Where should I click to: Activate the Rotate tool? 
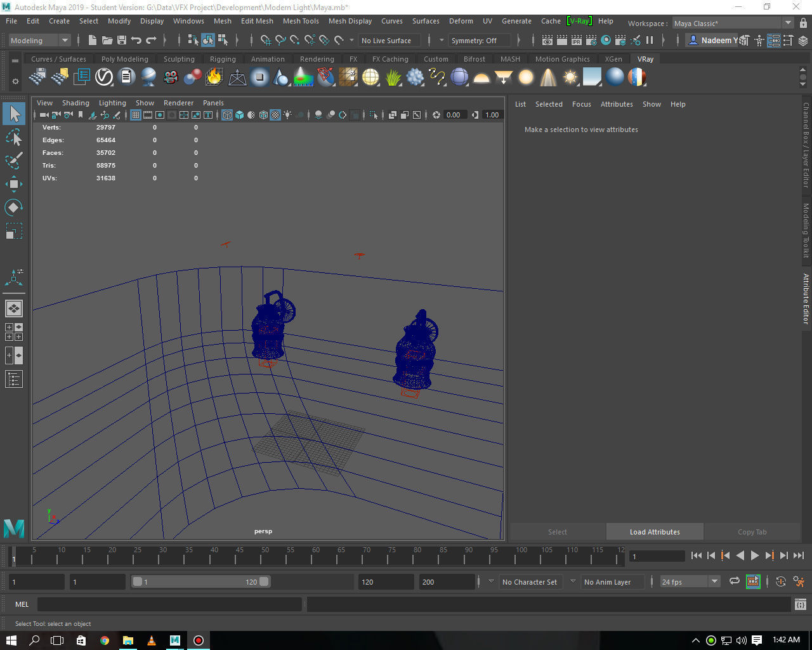(14, 208)
